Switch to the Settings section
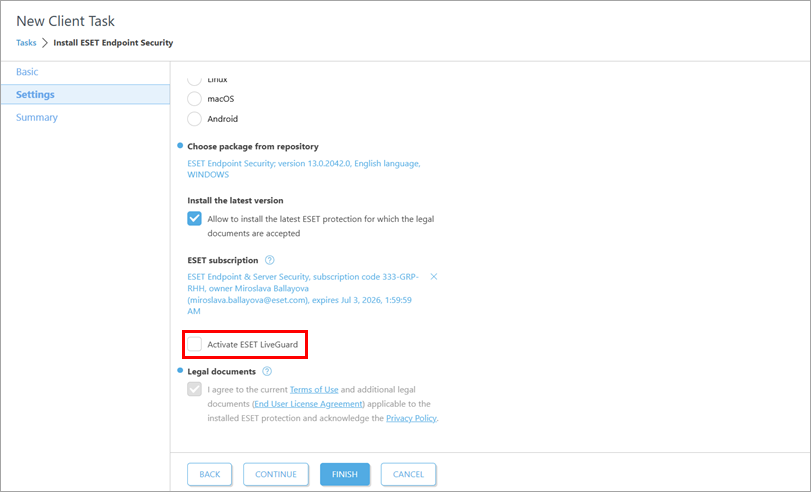Screen dimensions: 811x492 35,95
